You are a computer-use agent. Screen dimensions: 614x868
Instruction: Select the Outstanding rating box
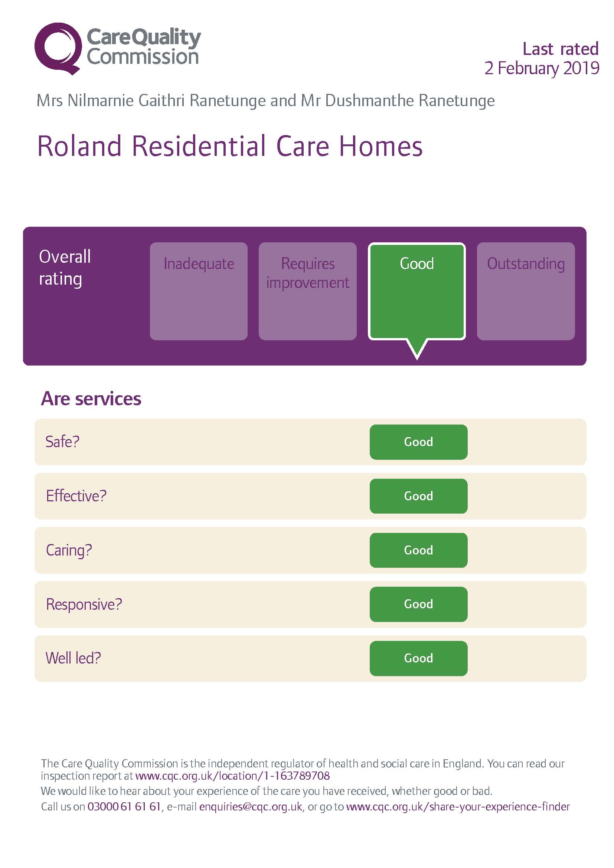click(x=526, y=291)
